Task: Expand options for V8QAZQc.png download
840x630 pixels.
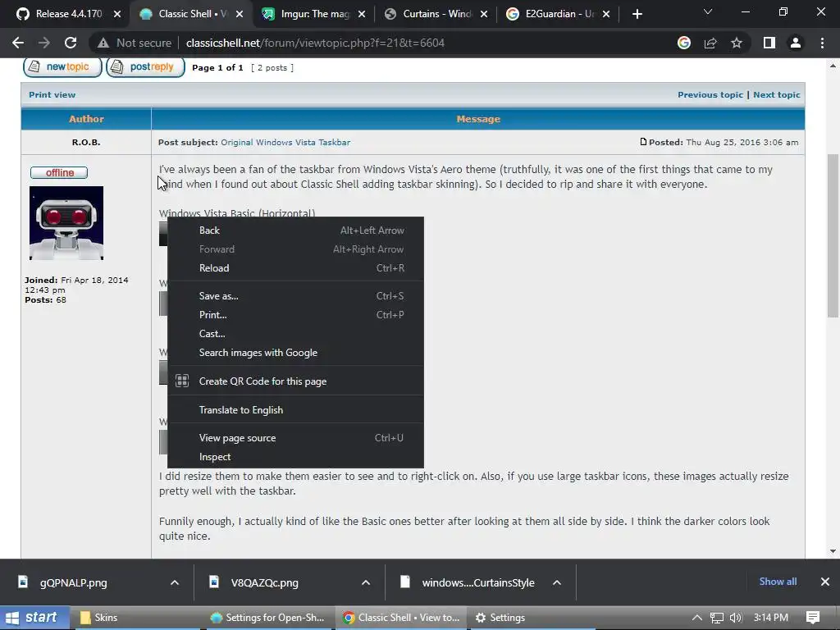Action: coord(366,582)
